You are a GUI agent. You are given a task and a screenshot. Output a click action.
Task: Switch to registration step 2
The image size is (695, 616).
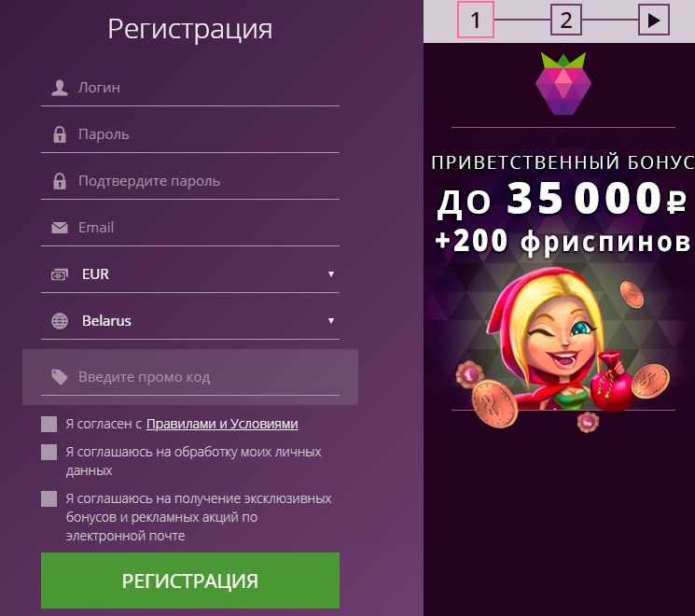coord(566,20)
